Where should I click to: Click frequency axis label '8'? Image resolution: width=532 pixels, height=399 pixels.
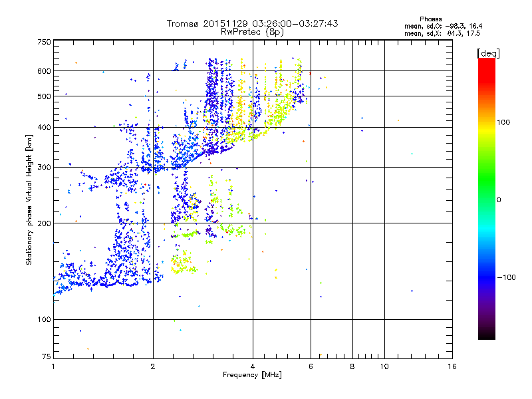(352, 366)
